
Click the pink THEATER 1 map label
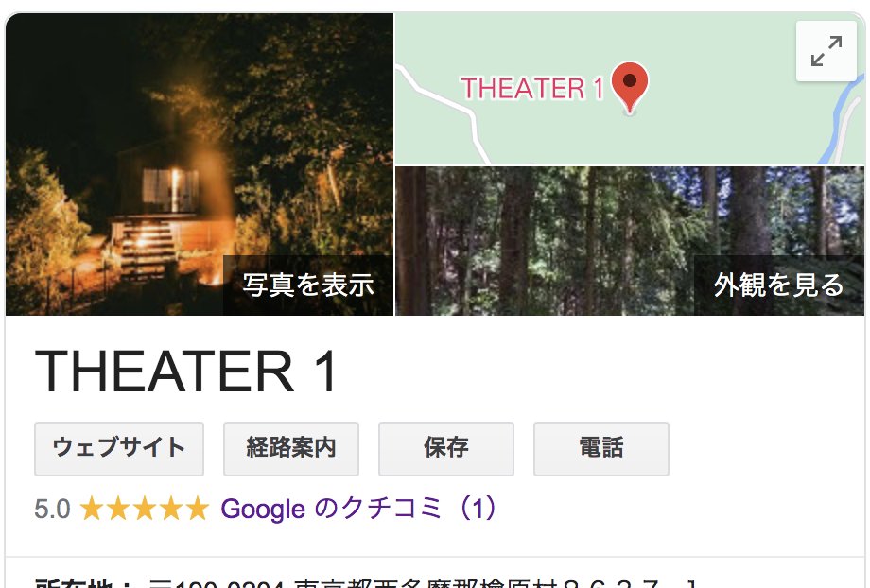[x=532, y=89]
